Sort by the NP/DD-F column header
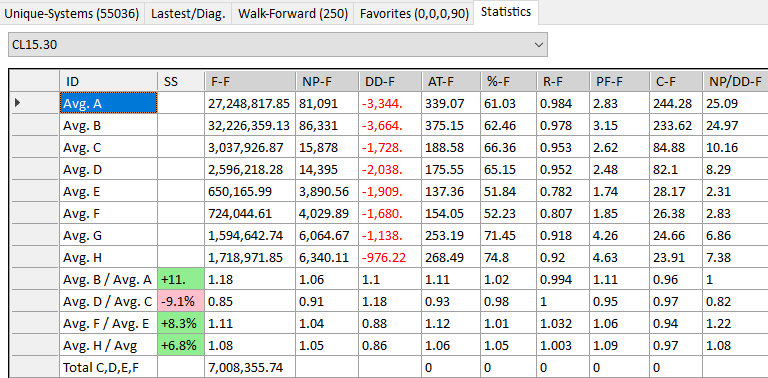This screenshot has width=768, height=378. (x=735, y=81)
